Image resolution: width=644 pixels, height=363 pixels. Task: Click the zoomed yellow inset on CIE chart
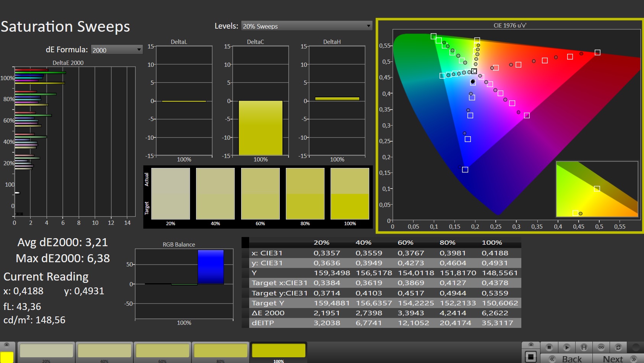point(597,189)
